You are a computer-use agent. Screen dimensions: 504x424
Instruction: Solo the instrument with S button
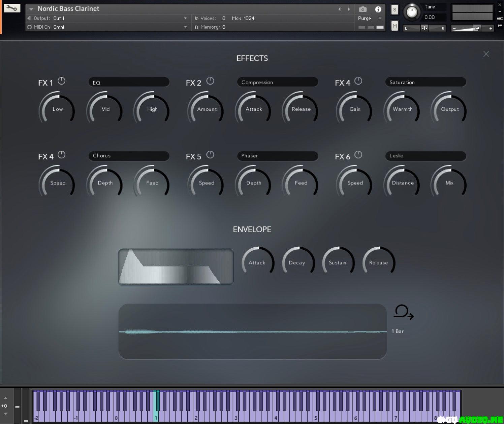tap(395, 10)
